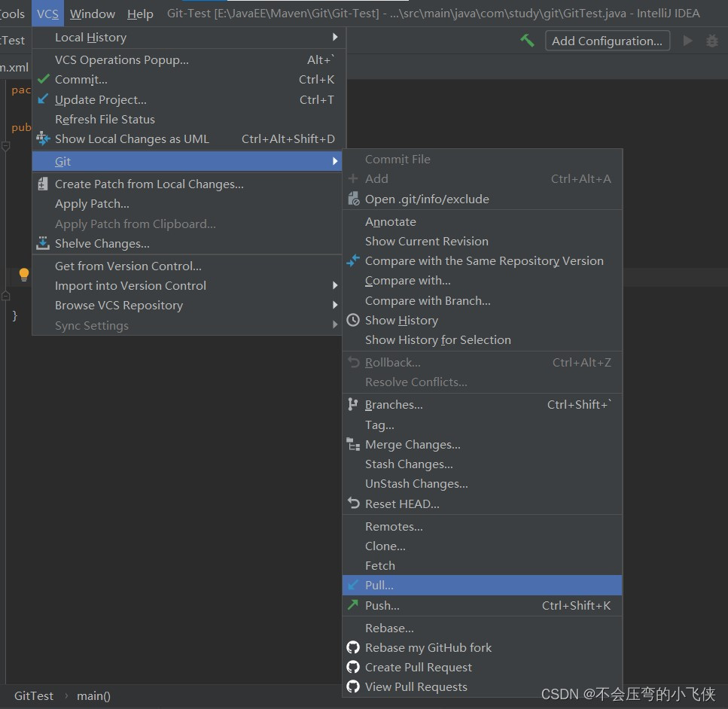The width and height of the screenshot is (728, 709).
Task: Select UnStash Changes entry
Action: (483, 483)
